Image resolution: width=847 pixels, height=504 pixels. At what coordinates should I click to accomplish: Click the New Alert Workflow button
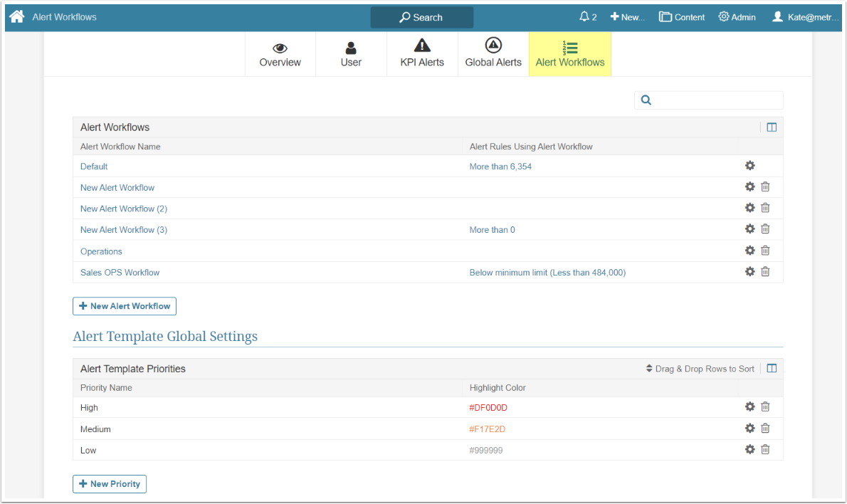click(125, 306)
